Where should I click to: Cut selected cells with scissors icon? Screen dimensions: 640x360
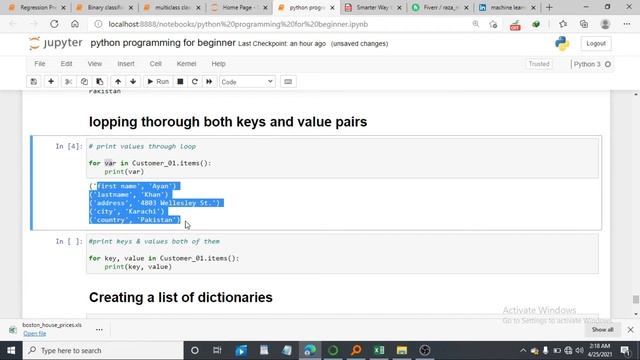[x=69, y=82]
